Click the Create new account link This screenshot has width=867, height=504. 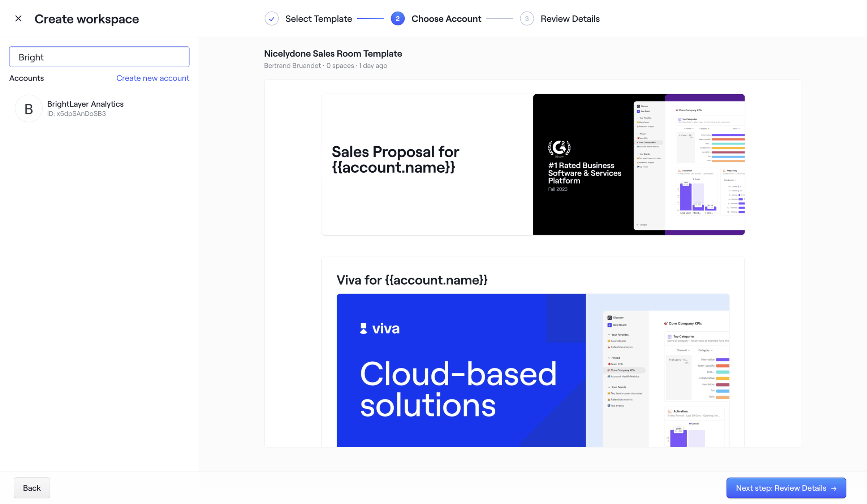(153, 78)
